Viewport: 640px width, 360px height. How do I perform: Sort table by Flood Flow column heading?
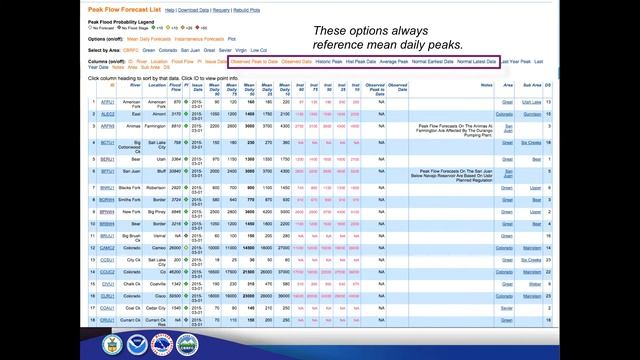click(175, 87)
